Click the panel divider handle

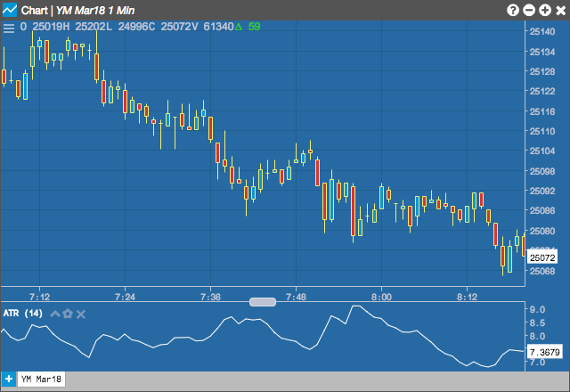point(263,302)
